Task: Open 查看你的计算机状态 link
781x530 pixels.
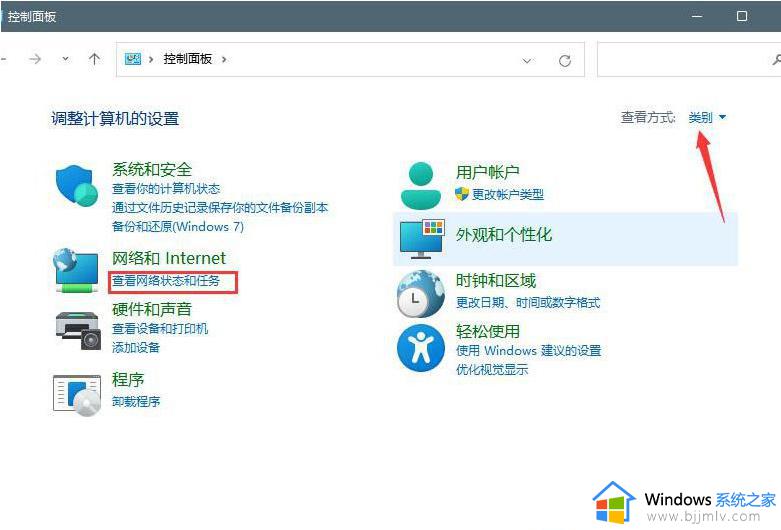Action: 166,189
